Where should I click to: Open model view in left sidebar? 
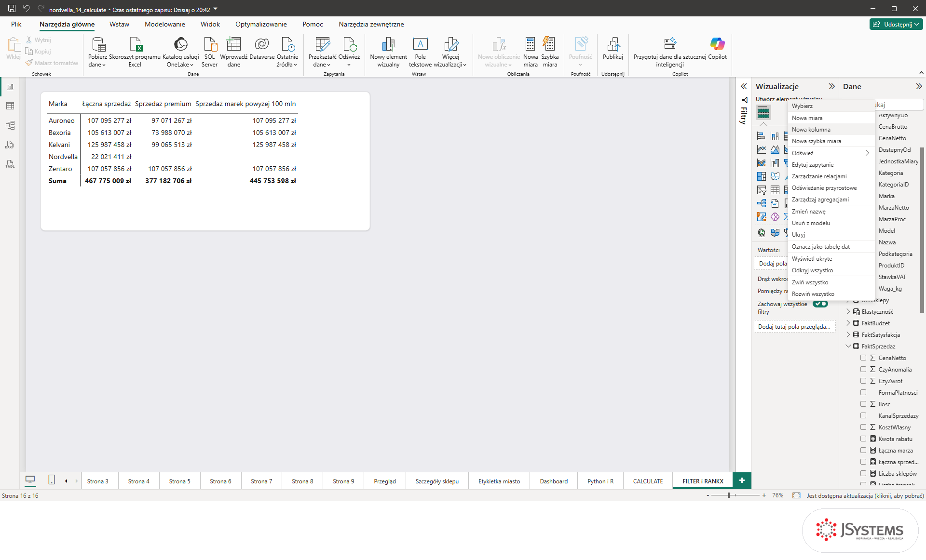click(10, 125)
